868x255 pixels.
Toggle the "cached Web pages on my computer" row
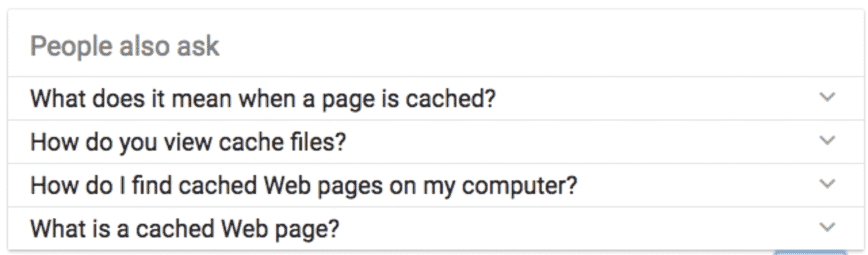point(434,185)
